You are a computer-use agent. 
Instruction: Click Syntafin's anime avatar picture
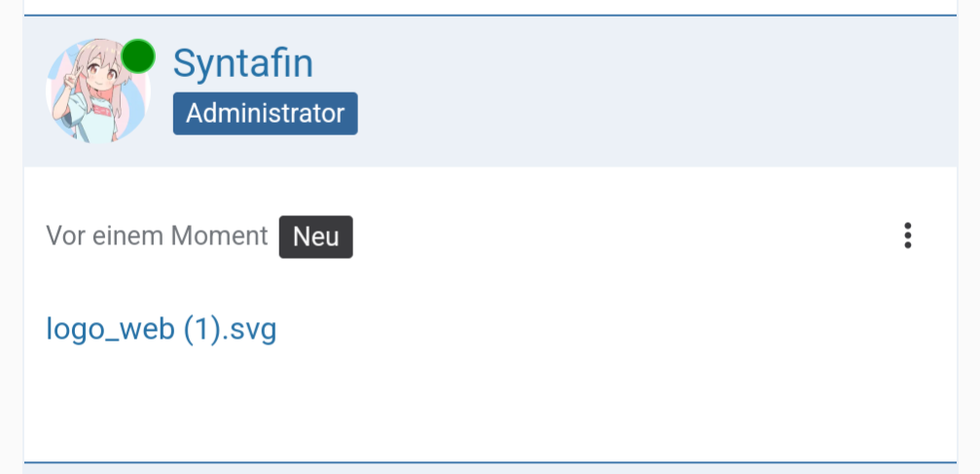pyautogui.click(x=92, y=97)
